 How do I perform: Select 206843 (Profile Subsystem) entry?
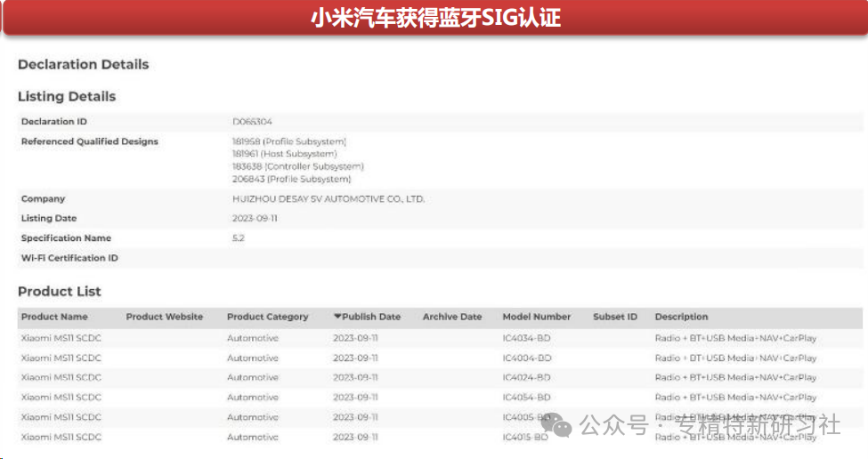click(292, 179)
